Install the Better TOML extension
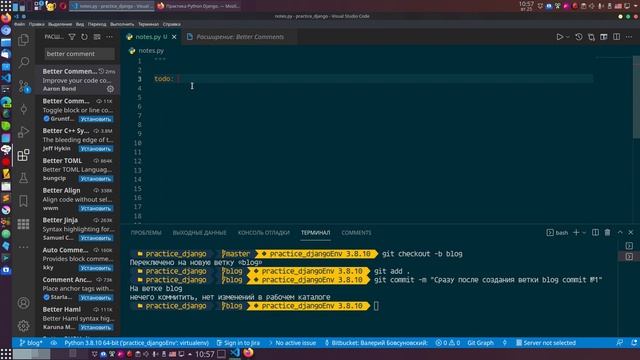The image size is (640, 360). (x=96, y=179)
